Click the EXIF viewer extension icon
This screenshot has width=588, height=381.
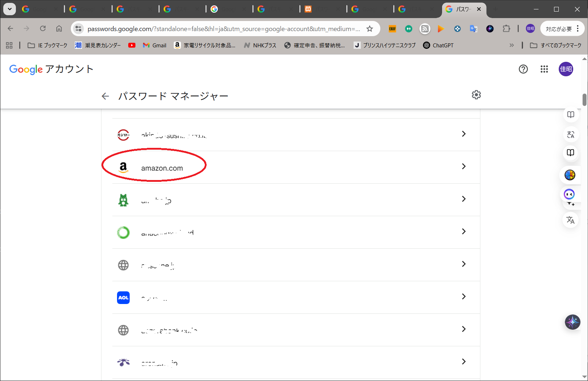(x=392, y=29)
